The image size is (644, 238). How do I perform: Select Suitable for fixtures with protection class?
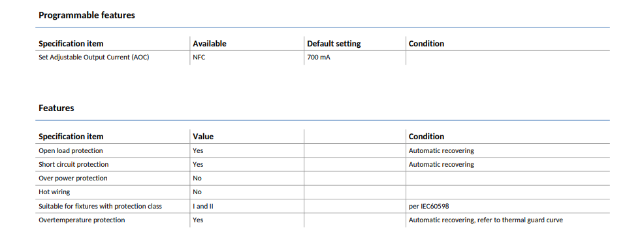coord(100,207)
